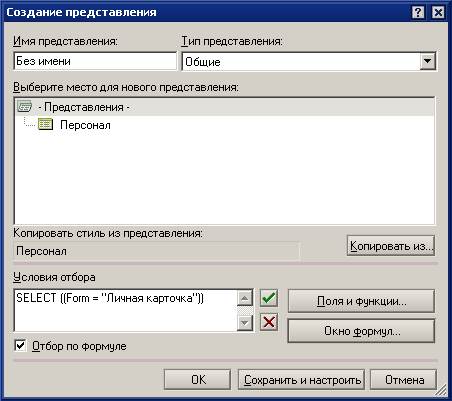Click the formula box scroll up arrow

coord(245,298)
